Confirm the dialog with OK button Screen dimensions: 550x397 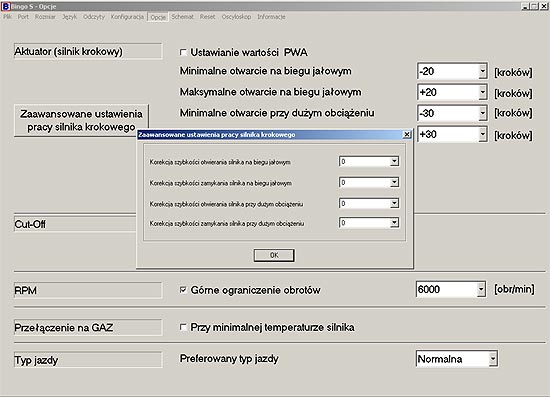tap(274, 255)
